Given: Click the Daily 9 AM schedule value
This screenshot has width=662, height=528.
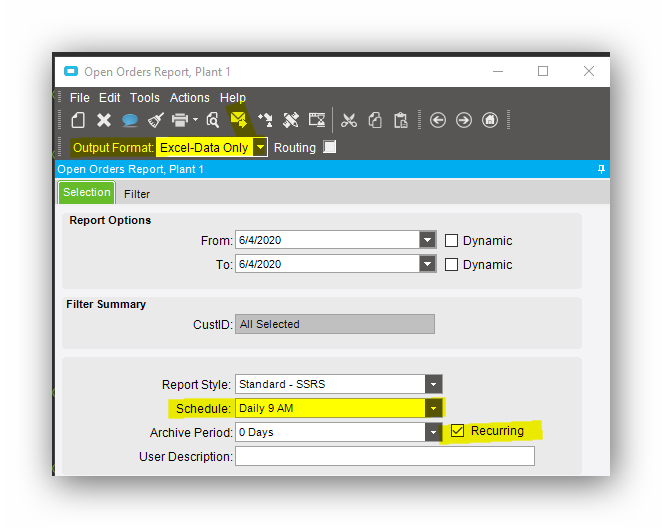Looking at the screenshot, I should point(266,408).
